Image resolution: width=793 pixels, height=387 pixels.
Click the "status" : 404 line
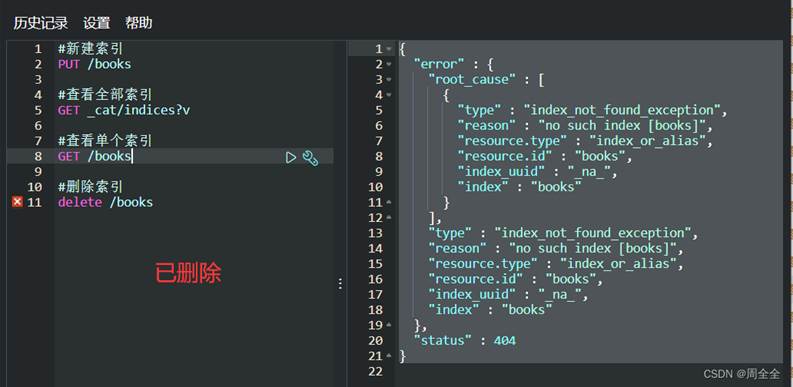(465, 340)
